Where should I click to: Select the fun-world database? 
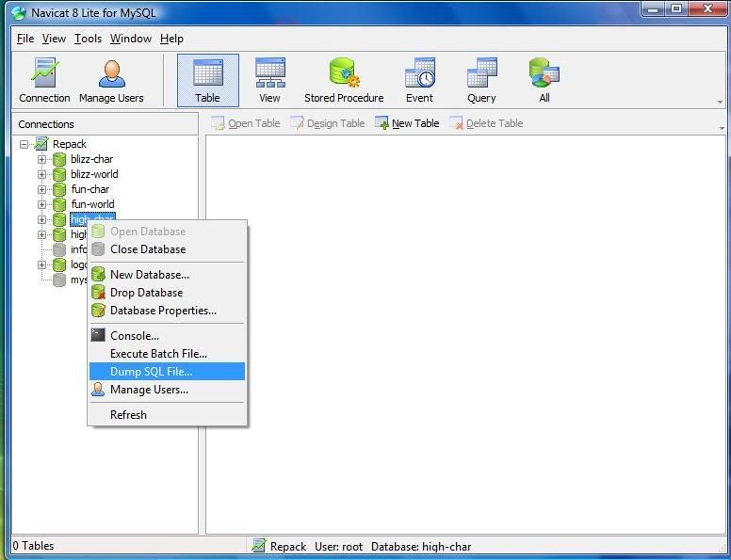point(92,204)
